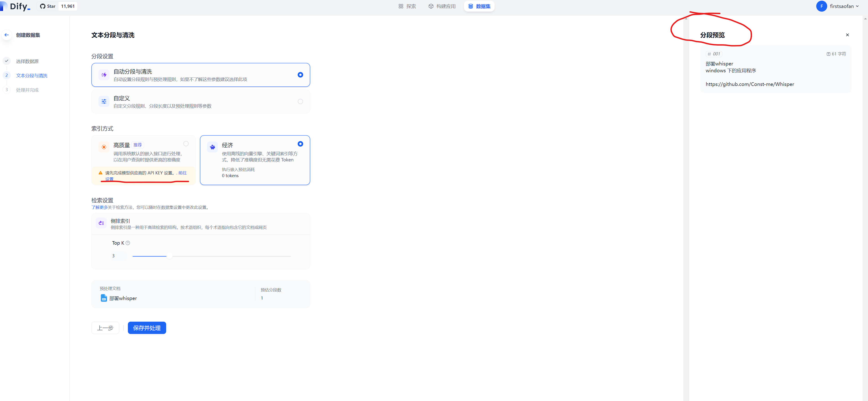Screen dimensions: 868x401
Task: Click the 部署whisper document file icon
Action: (104, 298)
